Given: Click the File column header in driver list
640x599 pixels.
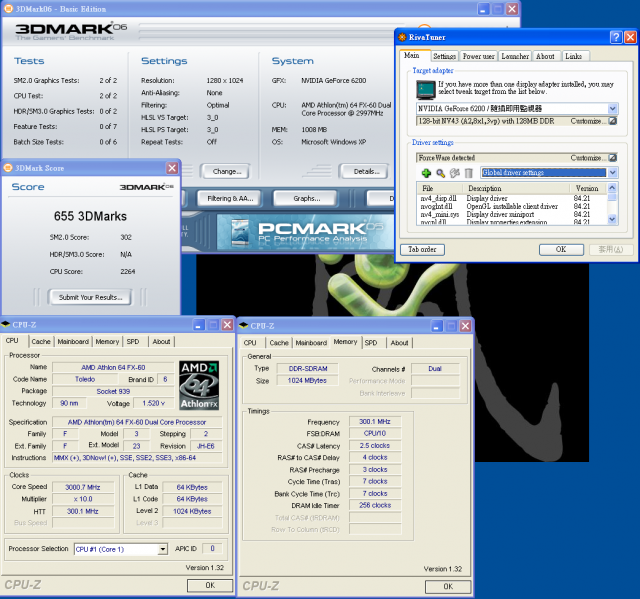Looking at the screenshot, I should point(440,188).
